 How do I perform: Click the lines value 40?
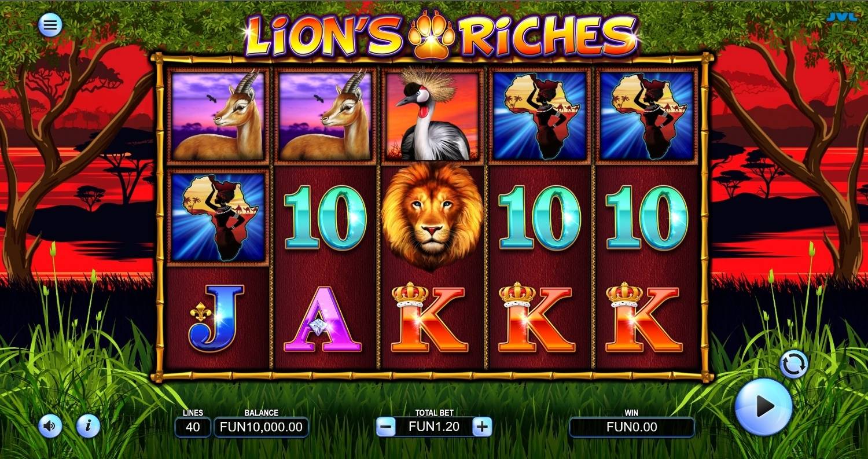pyautogui.click(x=193, y=427)
